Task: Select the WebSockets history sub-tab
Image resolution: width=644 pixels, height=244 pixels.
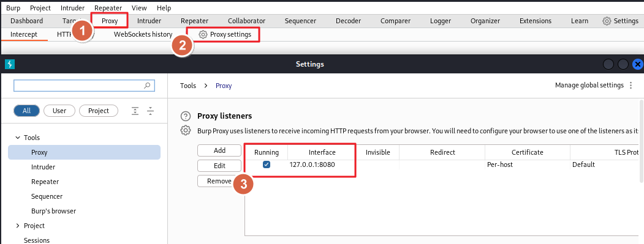Action: click(x=143, y=34)
